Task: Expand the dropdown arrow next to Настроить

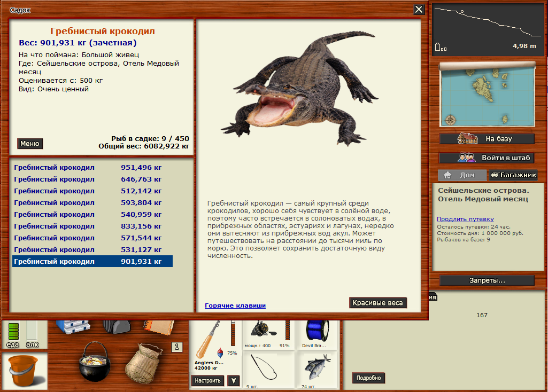Action: [234, 381]
